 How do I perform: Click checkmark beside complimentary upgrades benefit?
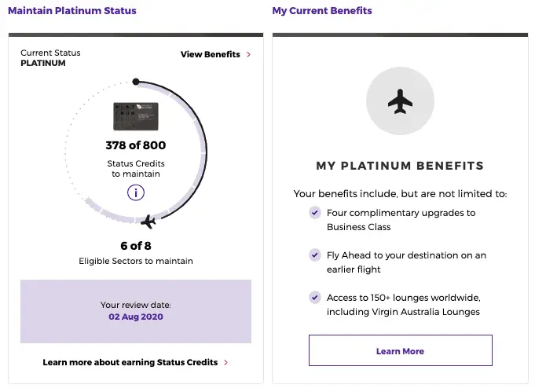point(315,213)
